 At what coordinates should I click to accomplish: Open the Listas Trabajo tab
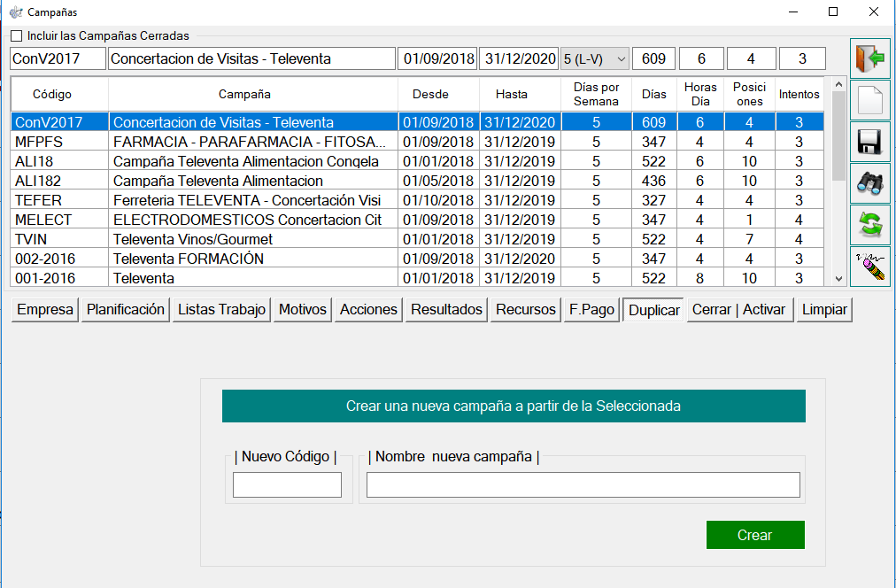click(x=221, y=310)
